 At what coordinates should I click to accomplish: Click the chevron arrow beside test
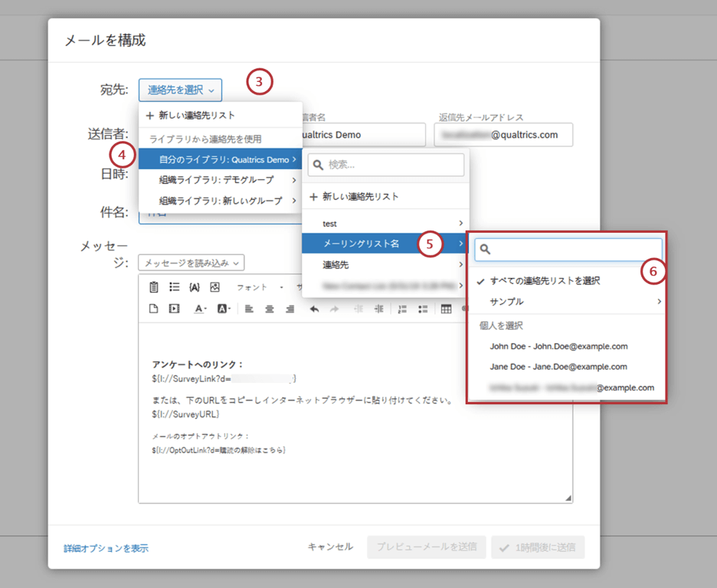[x=460, y=223]
